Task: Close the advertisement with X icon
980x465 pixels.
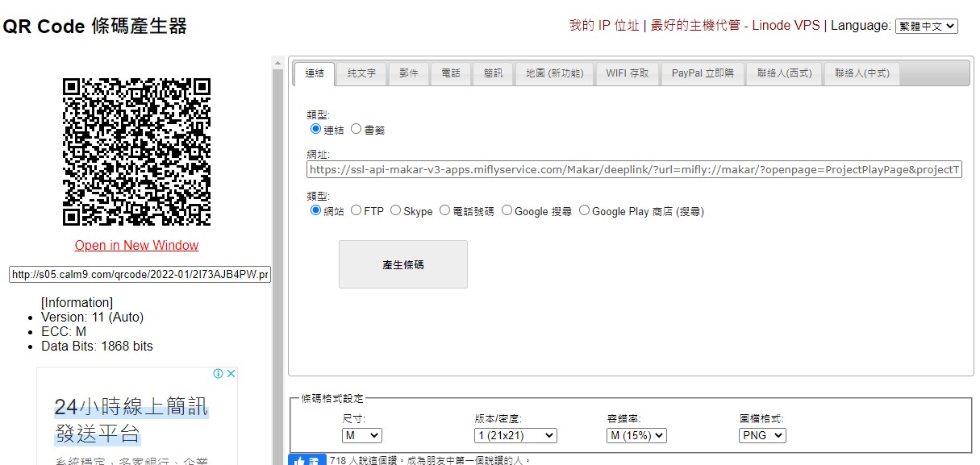Action: pyautogui.click(x=231, y=374)
